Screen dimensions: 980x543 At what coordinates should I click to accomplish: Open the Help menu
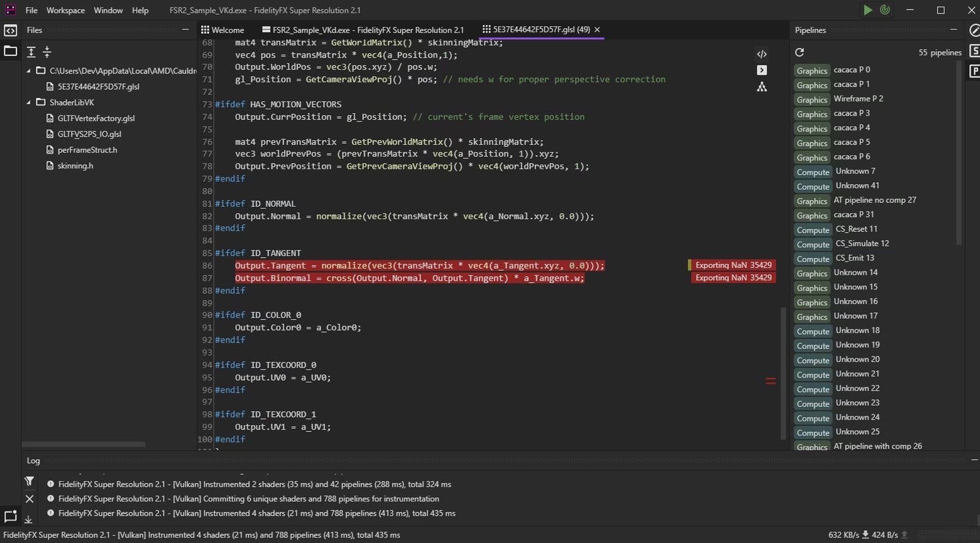coord(140,10)
